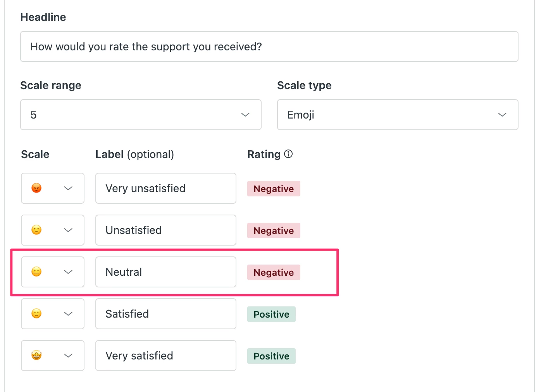Expand emoji picker chevron for Very satisfied

[x=68, y=356]
